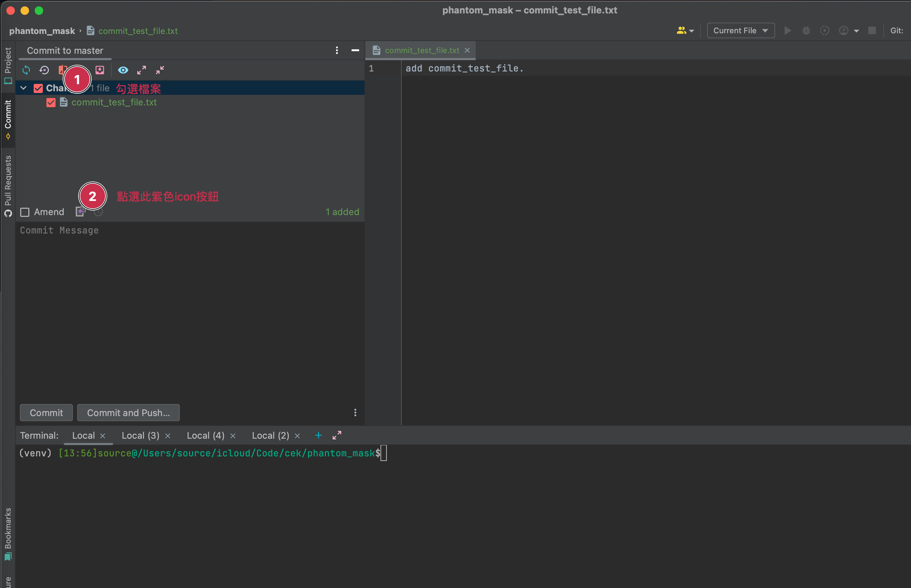Image resolution: width=911 pixels, height=588 pixels.
Task: Click the Refresh changes icon
Action: click(x=26, y=70)
